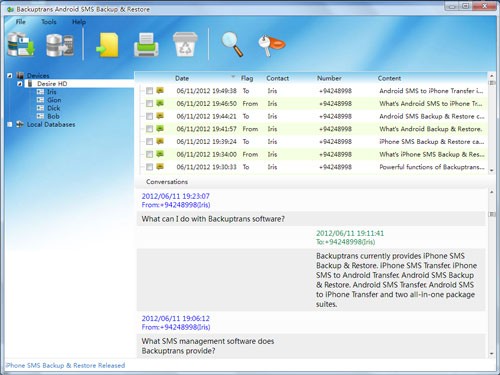
Task: Click the yellow Export messages file icon
Action: tap(108, 45)
